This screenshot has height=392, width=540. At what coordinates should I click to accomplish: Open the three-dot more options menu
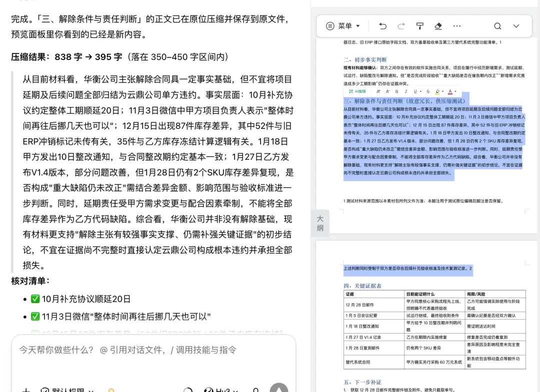point(457,26)
